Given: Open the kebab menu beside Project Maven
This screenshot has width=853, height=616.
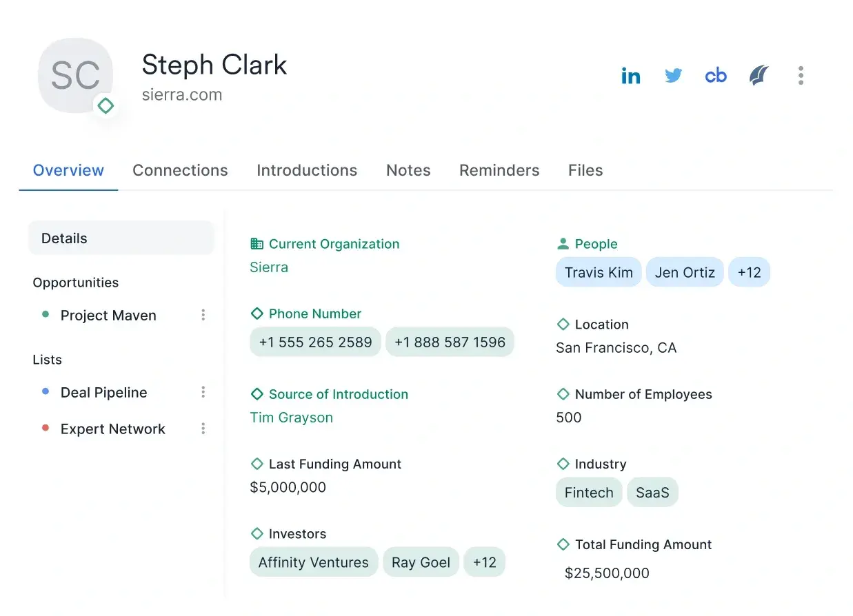Looking at the screenshot, I should pyautogui.click(x=203, y=315).
